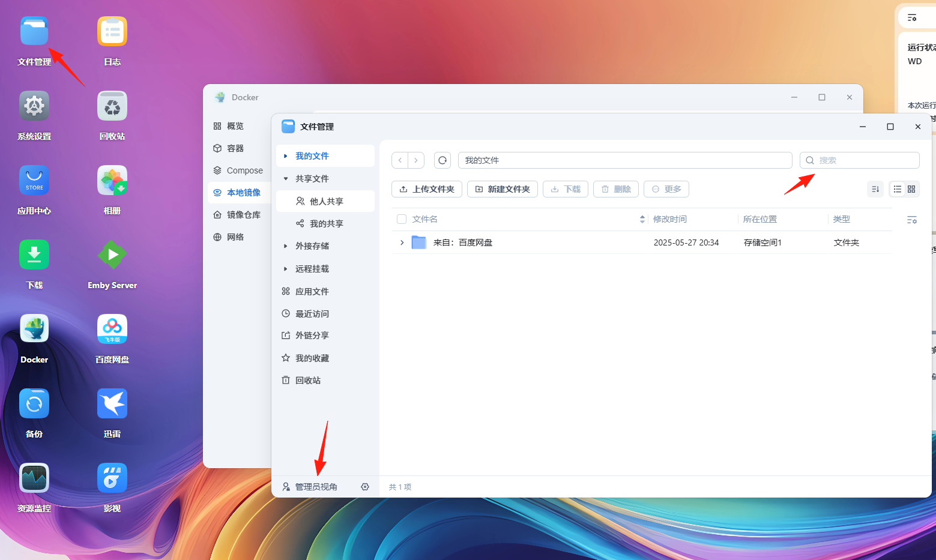Select 他人共享 in sidebar
Image resolution: width=936 pixels, height=560 pixels.
(325, 201)
